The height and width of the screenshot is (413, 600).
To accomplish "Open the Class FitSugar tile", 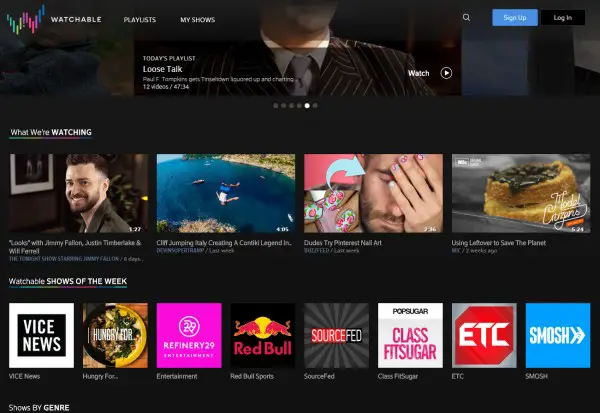I will click(x=410, y=335).
